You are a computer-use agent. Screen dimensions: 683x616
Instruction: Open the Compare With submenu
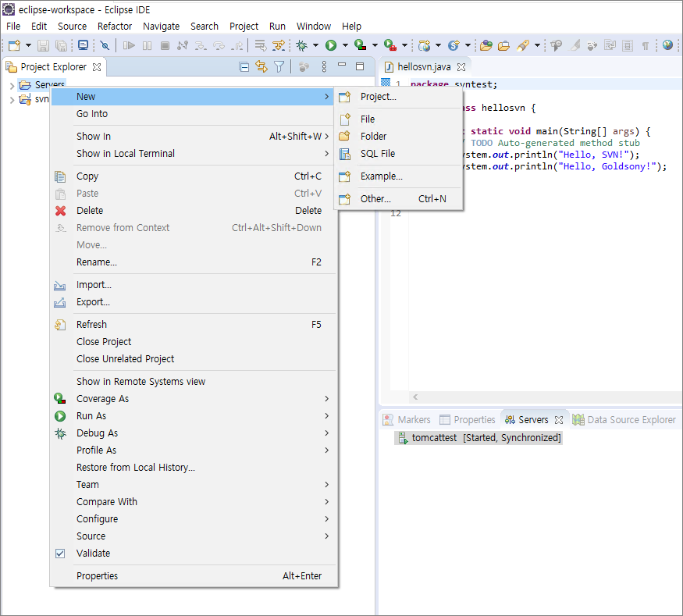click(x=194, y=502)
